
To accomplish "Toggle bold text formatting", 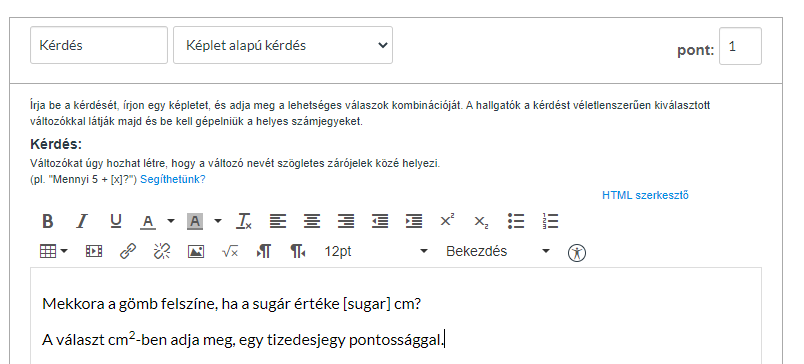I will [48, 221].
